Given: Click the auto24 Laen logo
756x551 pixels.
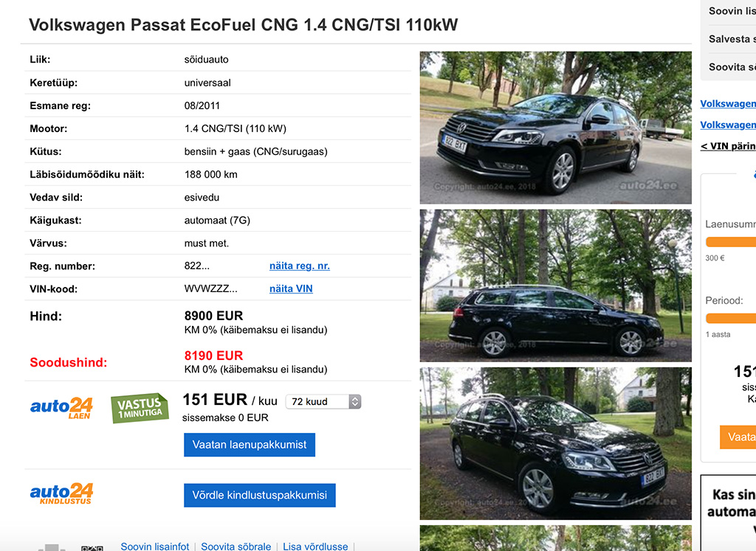Looking at the screenshot, I should [x=61, y=408].
